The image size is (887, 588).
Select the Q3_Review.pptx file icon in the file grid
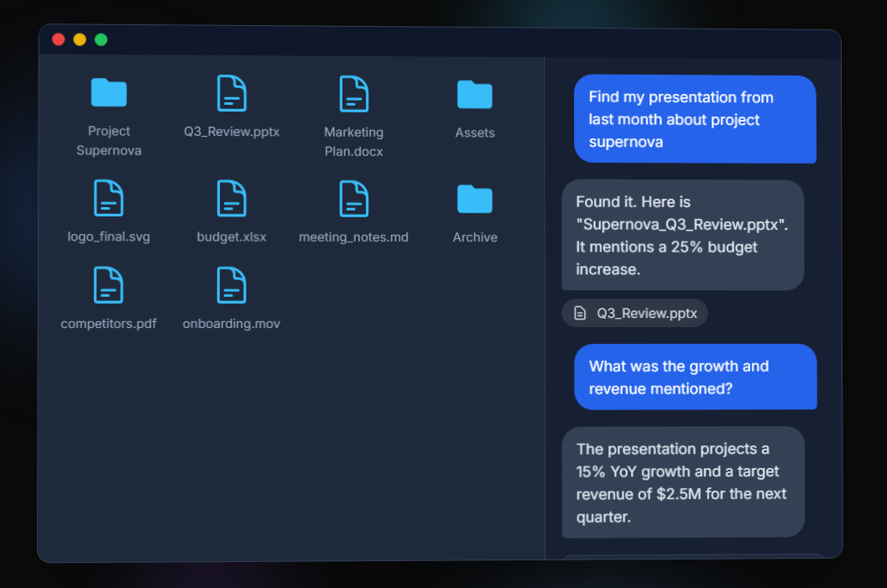point(232,93)
